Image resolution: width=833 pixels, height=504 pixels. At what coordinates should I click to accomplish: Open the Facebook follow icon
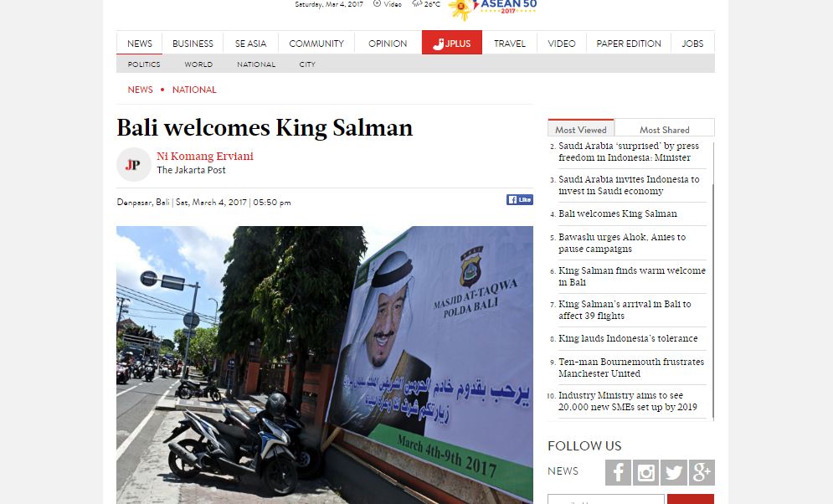[618, 472]
